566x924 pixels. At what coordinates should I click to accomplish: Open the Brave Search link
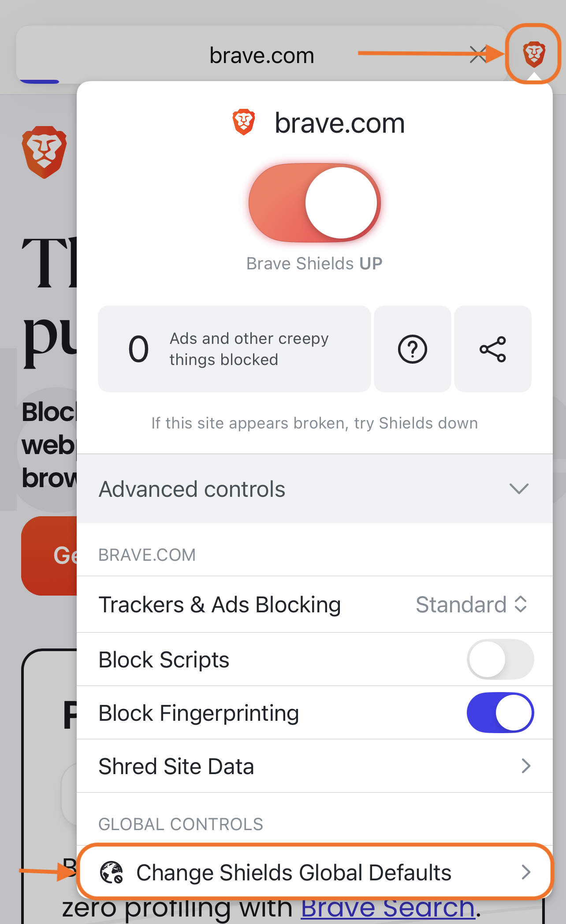pyautogui.click(x=388, y=909)
